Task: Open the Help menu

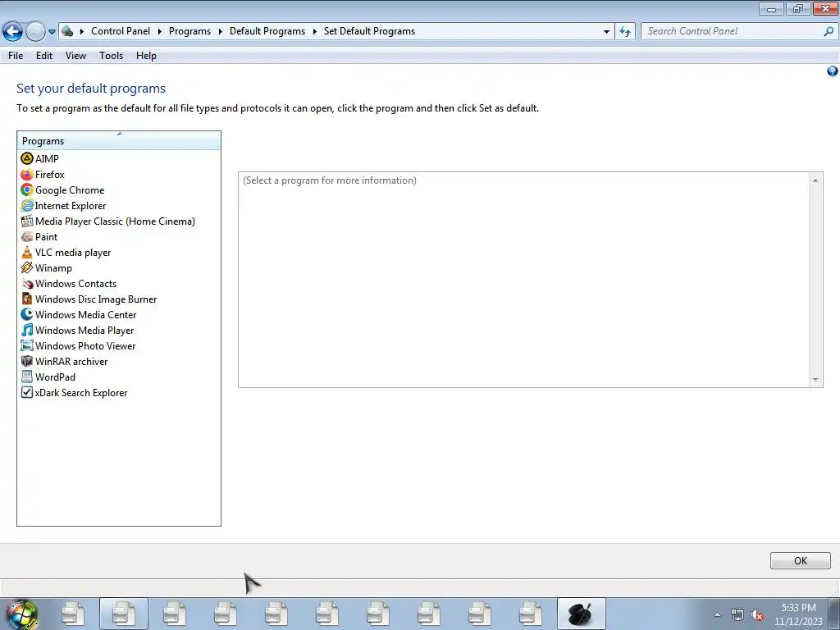Action: [x=146, y=56]
